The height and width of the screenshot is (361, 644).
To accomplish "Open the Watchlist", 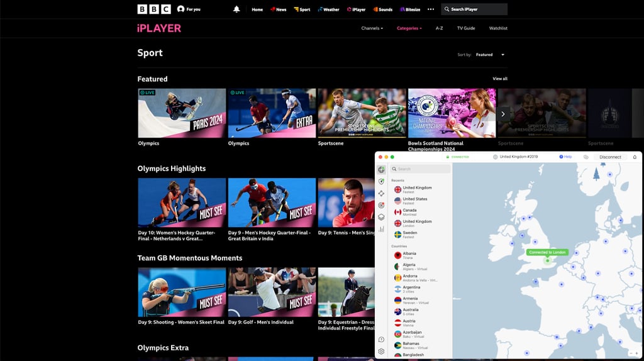I will pos(498,28).
